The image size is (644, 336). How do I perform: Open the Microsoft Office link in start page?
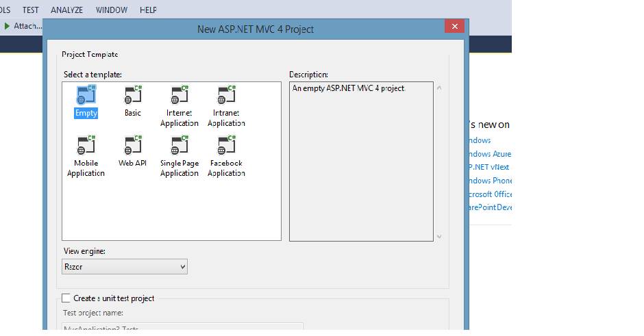(x=491, y=194)
